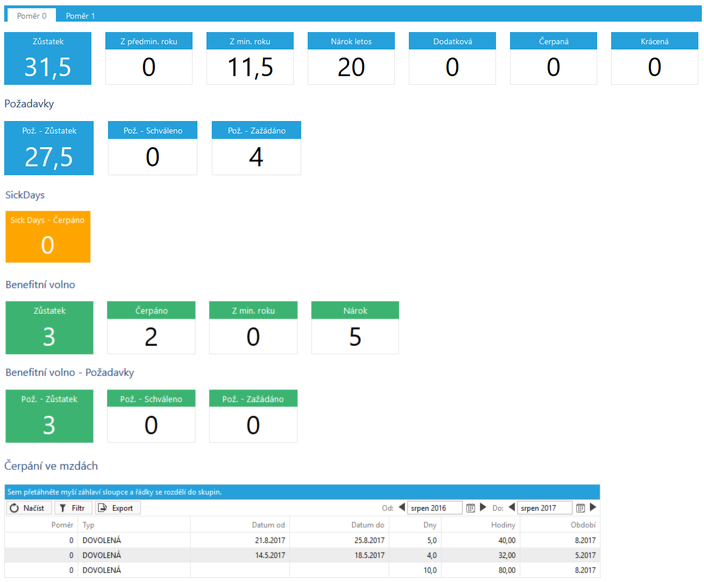Click the green Benefitní volno Zůstatek tile
This screenshot has width=704, height=582.
[x=49, y=327]
